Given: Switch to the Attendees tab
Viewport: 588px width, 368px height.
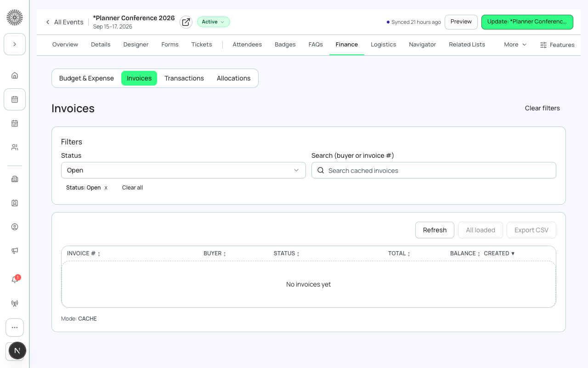Looking at the screenshot, I should click(247, 45).
